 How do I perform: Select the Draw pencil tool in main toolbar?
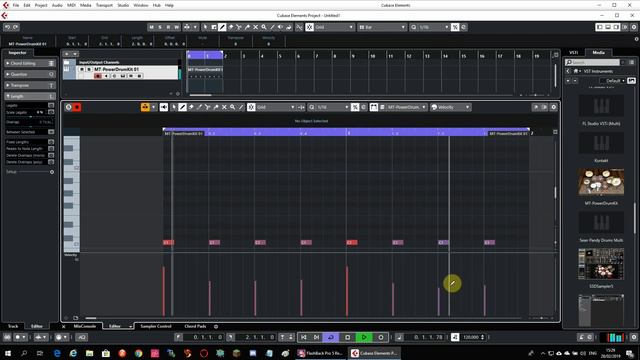(222, 27)
